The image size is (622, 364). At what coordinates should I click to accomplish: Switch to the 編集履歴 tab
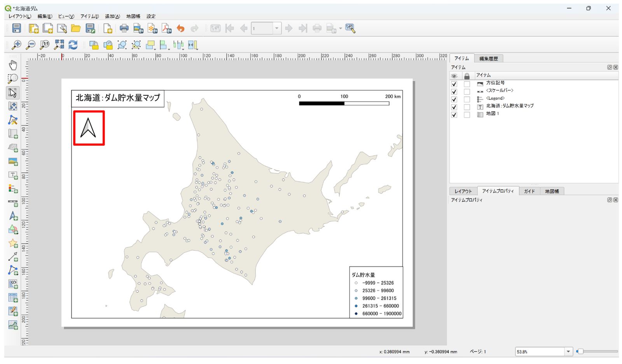(x=489, y=59)
